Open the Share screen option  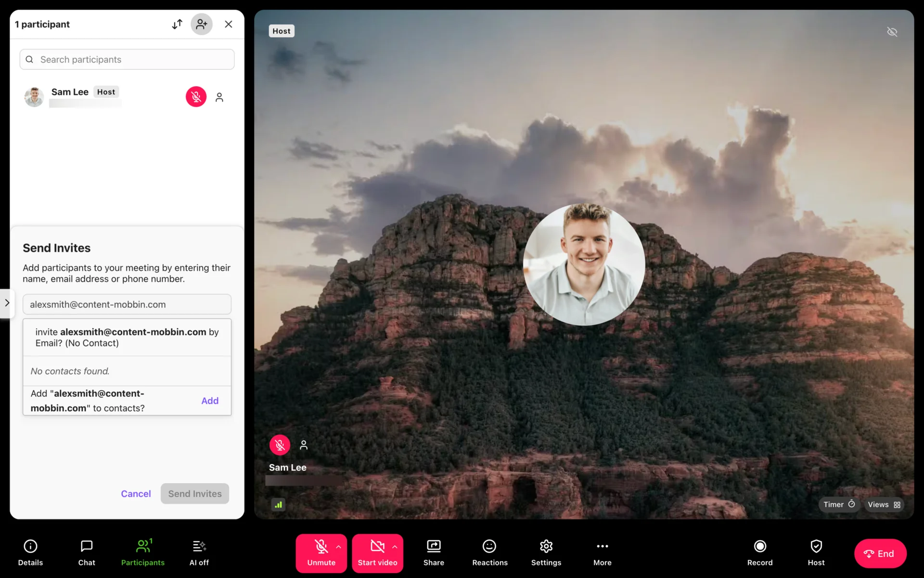(434, 552)
